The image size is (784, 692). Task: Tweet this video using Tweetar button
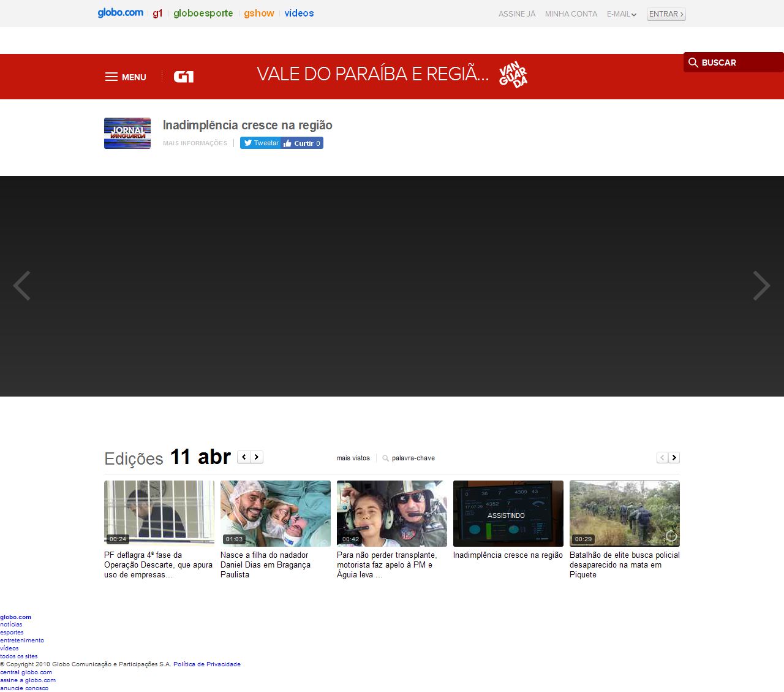click(x=261, y=143)
